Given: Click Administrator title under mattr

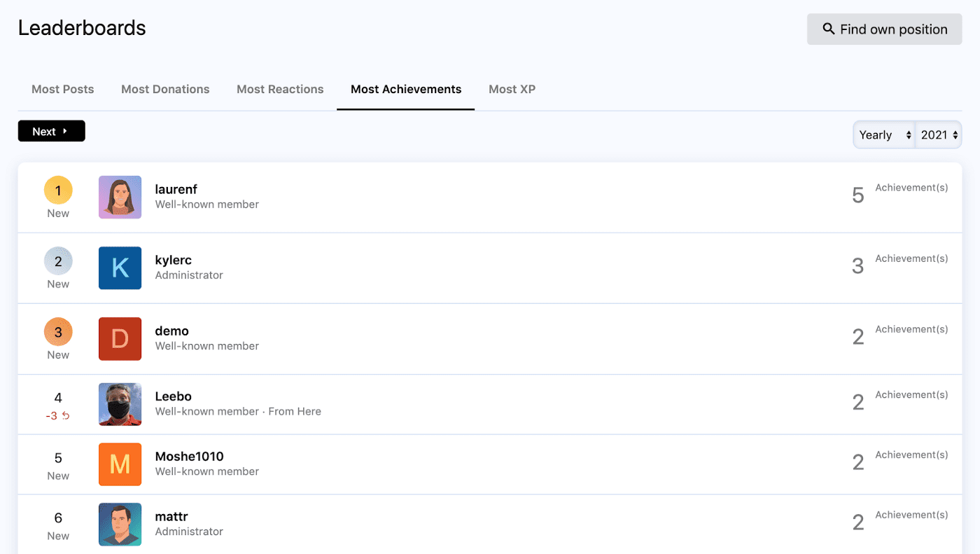Looking at the screenshot, I should click(189, 532).
